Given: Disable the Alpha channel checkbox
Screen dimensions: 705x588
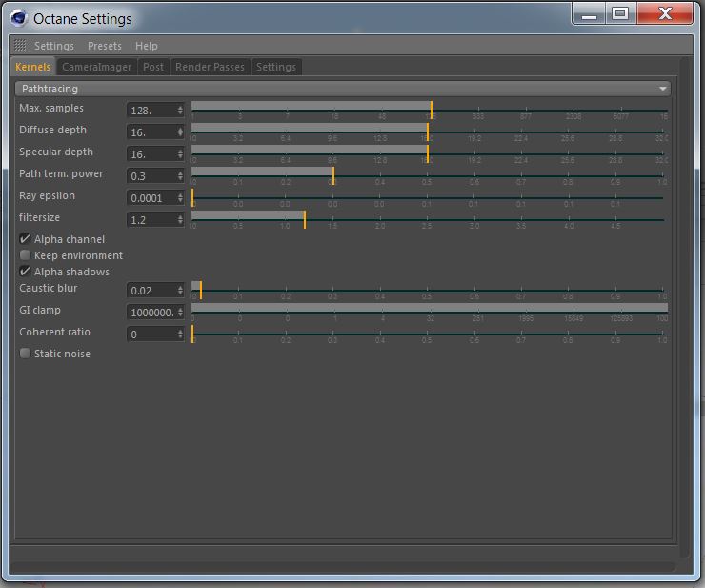Looking at the screenshot, I should [25, 239].
